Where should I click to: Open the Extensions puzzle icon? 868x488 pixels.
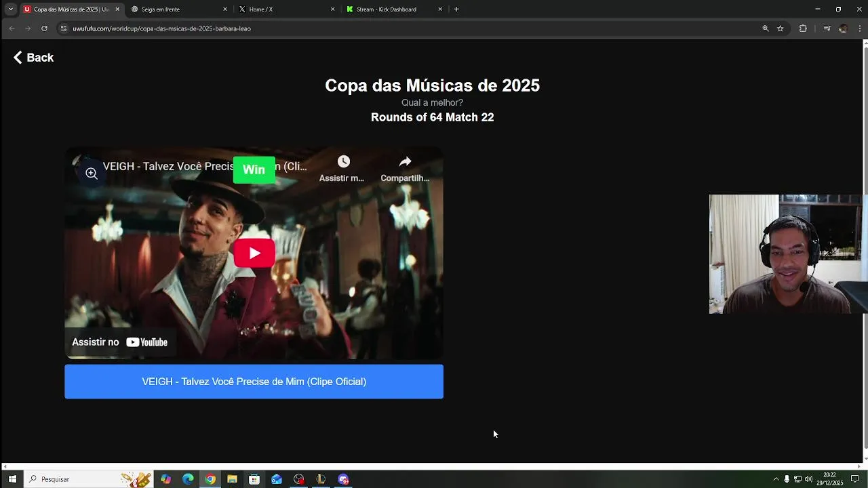[x=803, y=28]
